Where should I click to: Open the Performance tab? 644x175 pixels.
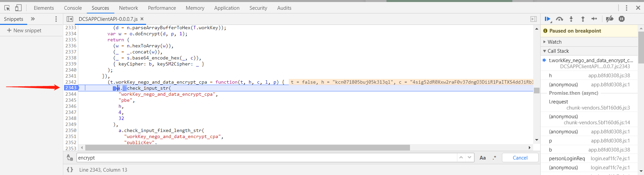pyautogui.click(x=162, y=8)
